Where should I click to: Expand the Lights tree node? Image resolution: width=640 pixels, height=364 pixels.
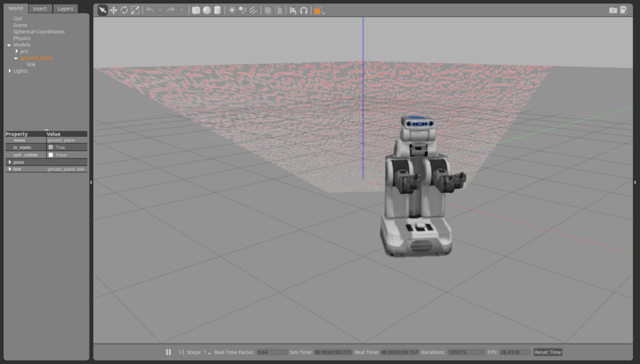tap(10, 71)
